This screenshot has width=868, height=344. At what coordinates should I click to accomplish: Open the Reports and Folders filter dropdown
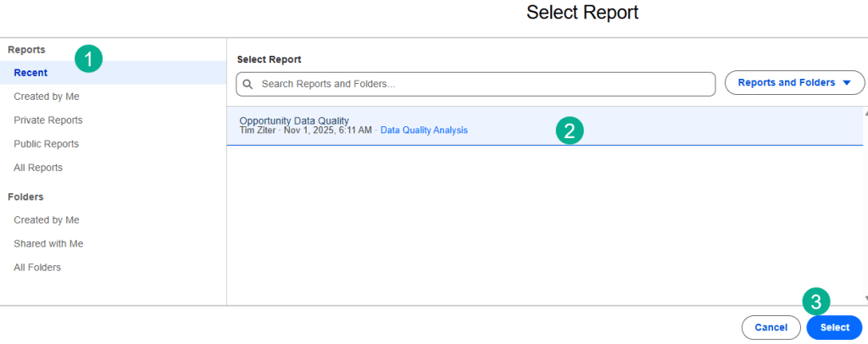pyautogui.click(x=794, y=83)
